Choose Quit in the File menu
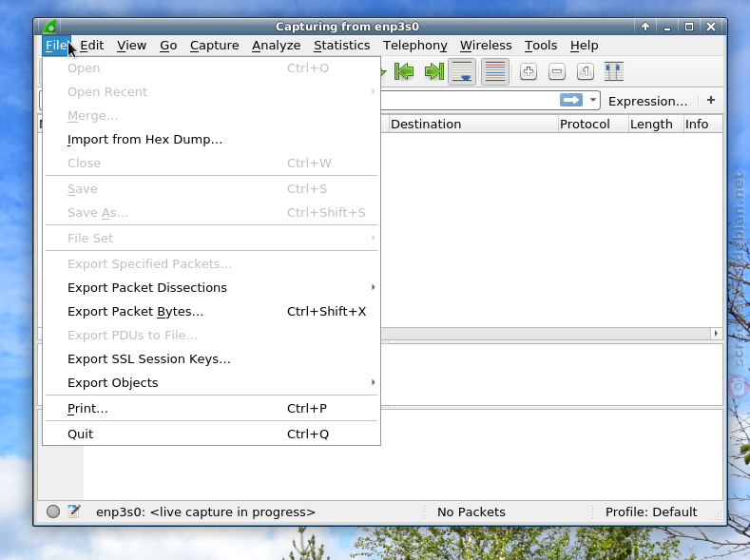This screenshot has width=750, height=560. pos(211,434)
